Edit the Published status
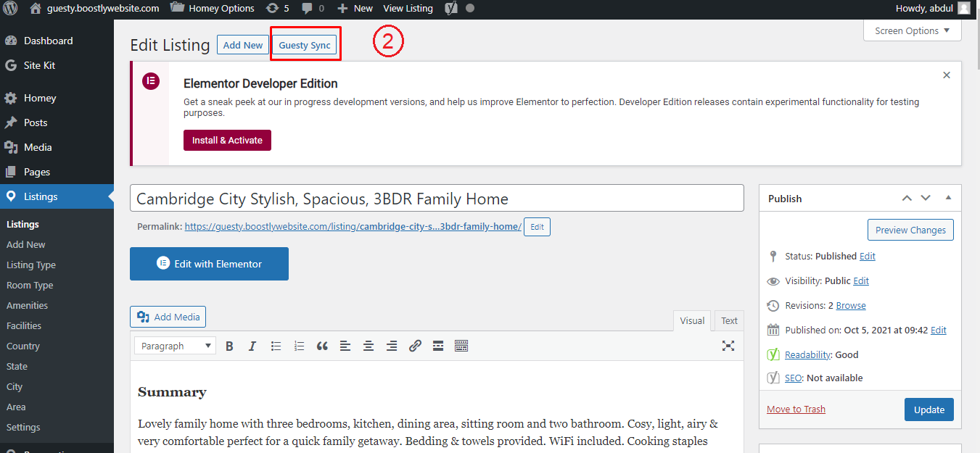Image resolution: width=980 pixels, height=453 pixels. tap(868, 256)
